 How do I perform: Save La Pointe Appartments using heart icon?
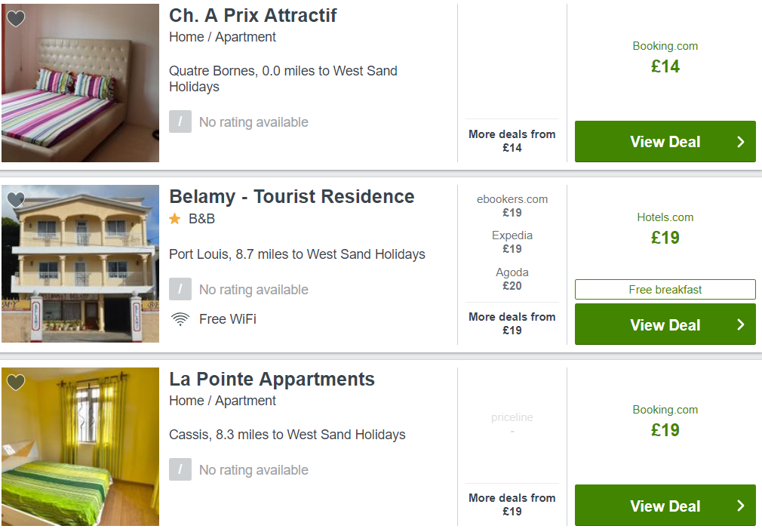(16, 383)
